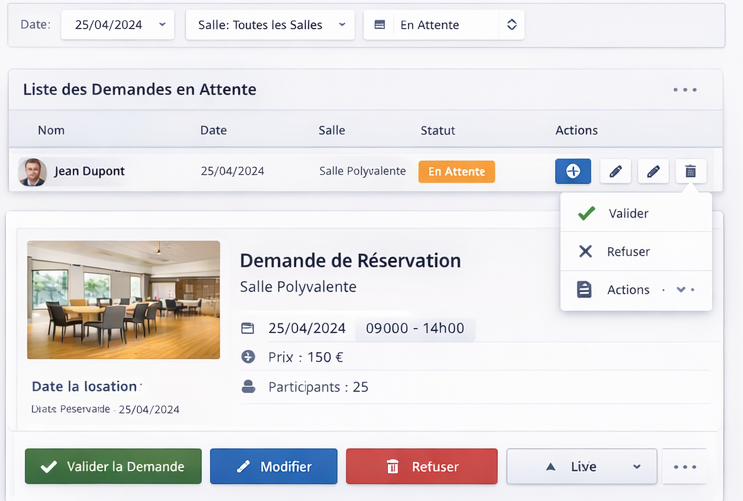
Task: Click the up-down arrows of status filter
Action: [x=512, y=25]
